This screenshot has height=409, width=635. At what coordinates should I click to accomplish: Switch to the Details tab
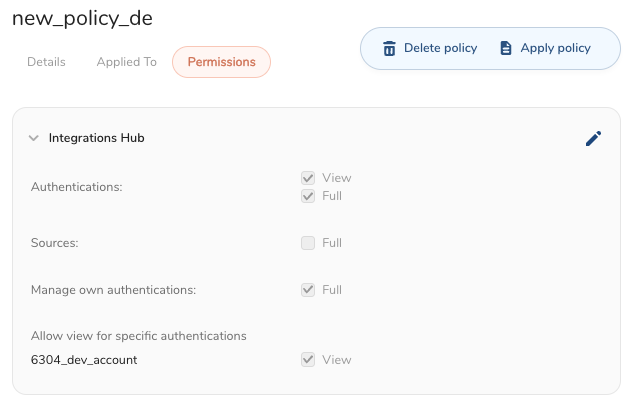point(46,62)
